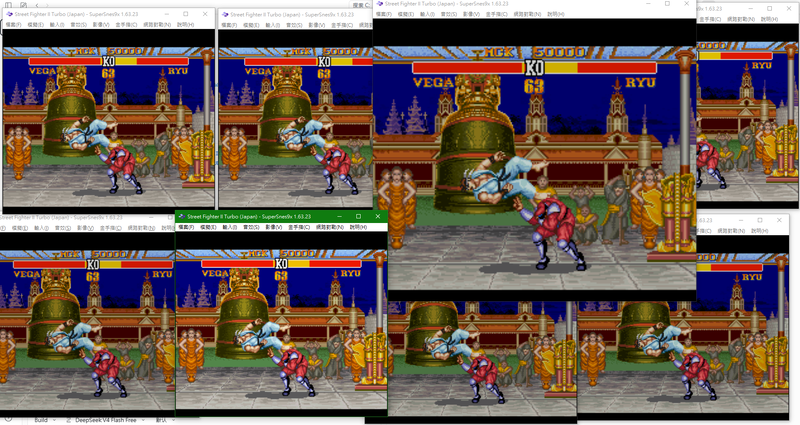
Task: Minimize the largest emulator window
Action: pos(648,4)
